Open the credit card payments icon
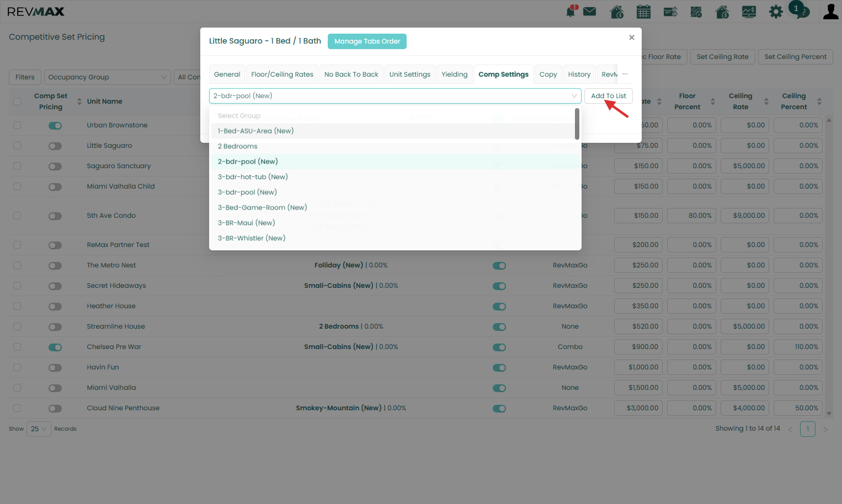The image size is (842, 504). coord(670,12)
